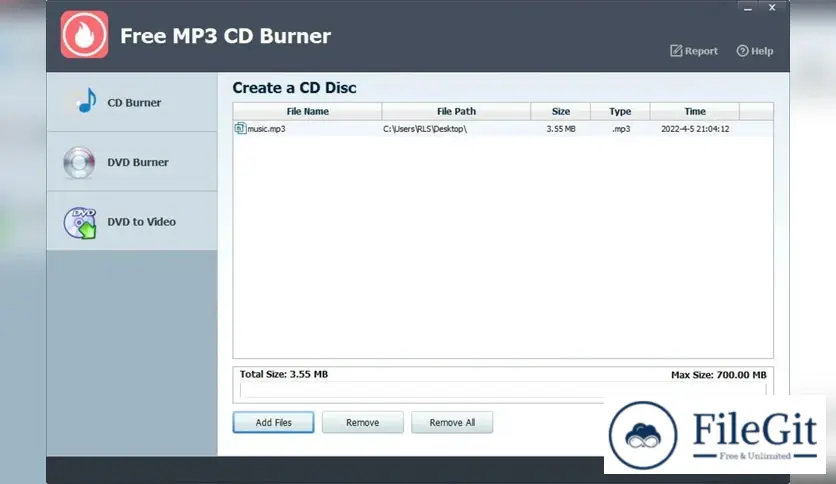Select the music.mp3 file name
This screenshot has height=484, width=836.
(x=267, y=129)
